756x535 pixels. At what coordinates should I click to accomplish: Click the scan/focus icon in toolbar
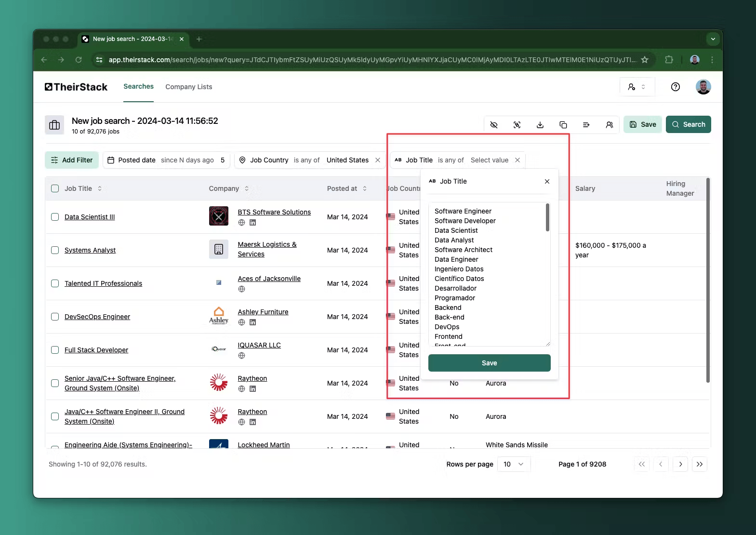[x=517, y=125]
